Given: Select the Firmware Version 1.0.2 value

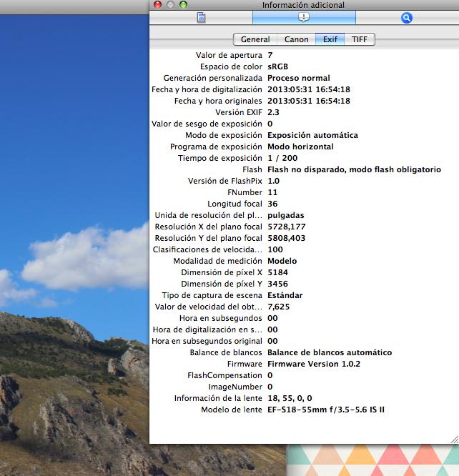Looking at the screenshot, I should 314,364.
